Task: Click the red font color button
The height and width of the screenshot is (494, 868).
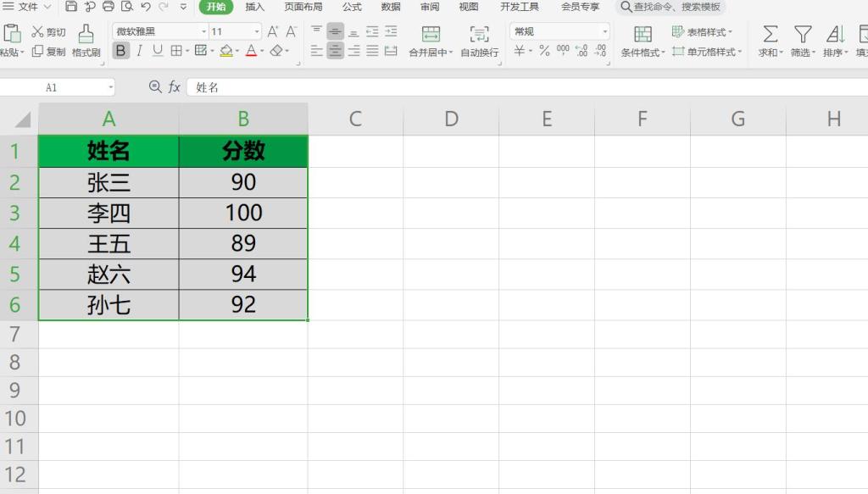Action: coord(251,51)
